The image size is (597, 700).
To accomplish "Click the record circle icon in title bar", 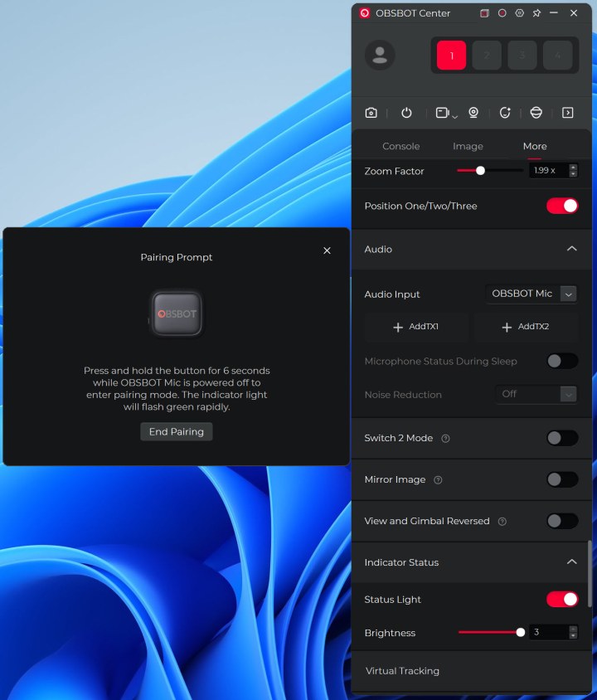I will coord(502,13).
